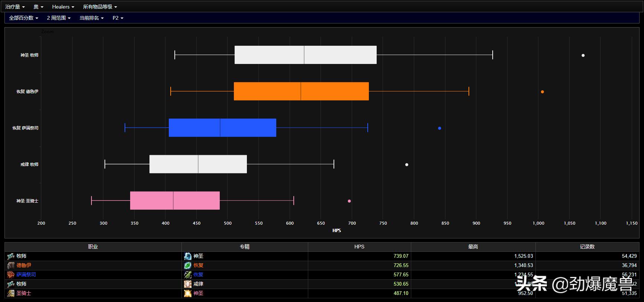644x302 pixels.
Task: Open the 2 周范围 time range menu
Action: tap(58, 18)
